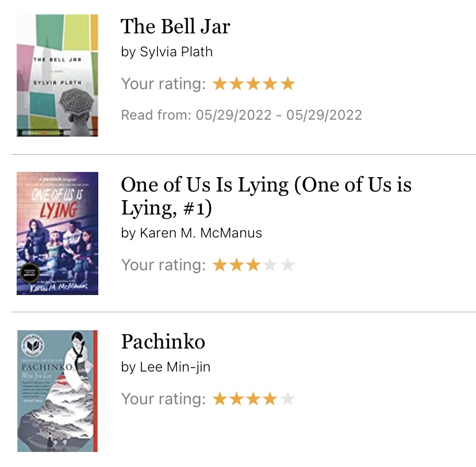Click the second star for The Bell Jar

pos(236,85)
